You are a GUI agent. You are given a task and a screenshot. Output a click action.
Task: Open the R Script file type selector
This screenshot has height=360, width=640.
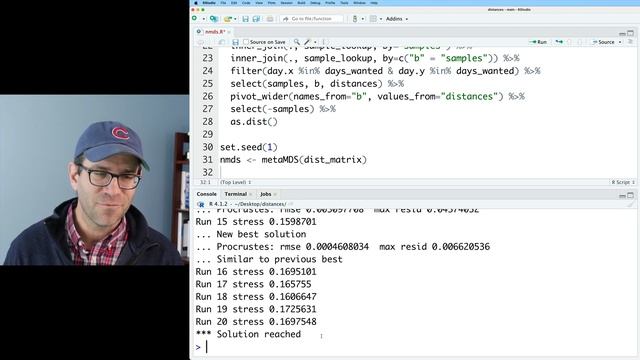tap(623, 182)
